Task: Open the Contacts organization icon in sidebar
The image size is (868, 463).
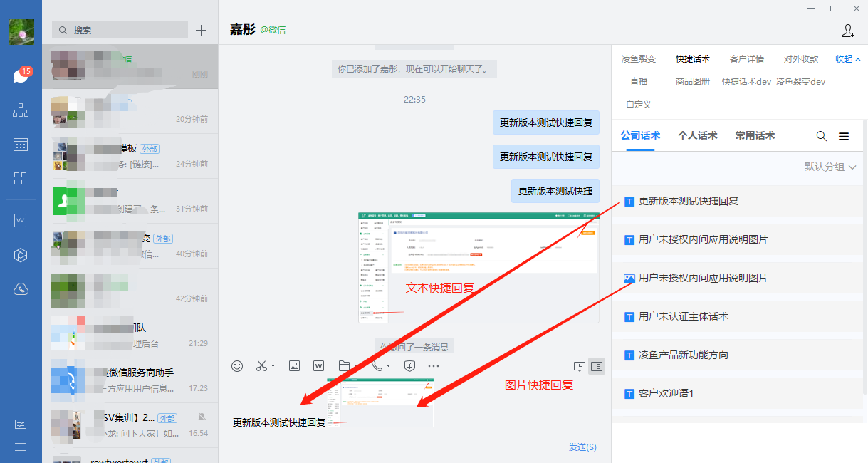Action: pos(21,110)
